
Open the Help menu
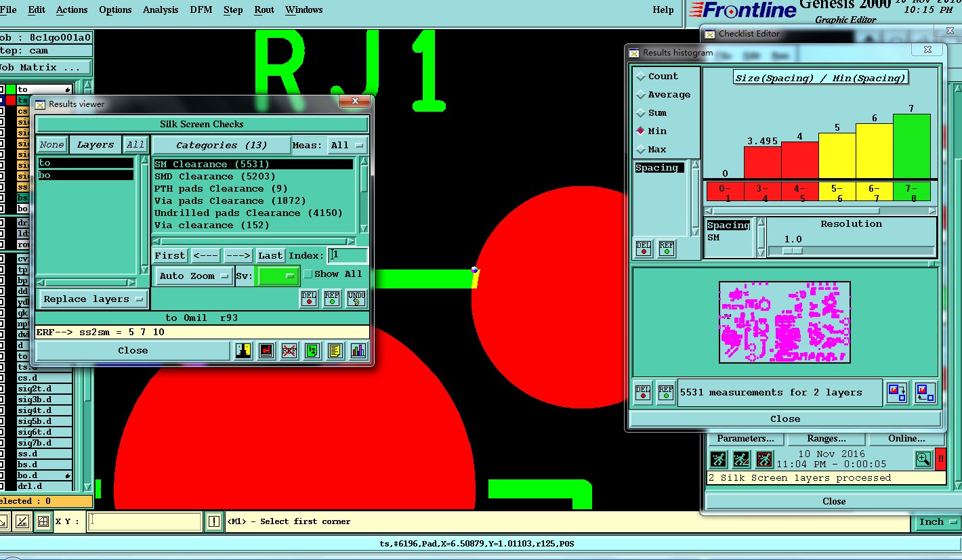coord(663,9)
